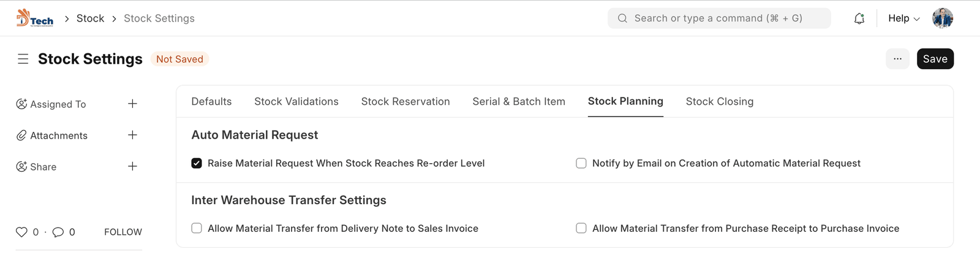Image resolution: width=980 pixels, height=260 pixels.
Task: Switch to the Stock Validations tab
Action: point(296,102)
